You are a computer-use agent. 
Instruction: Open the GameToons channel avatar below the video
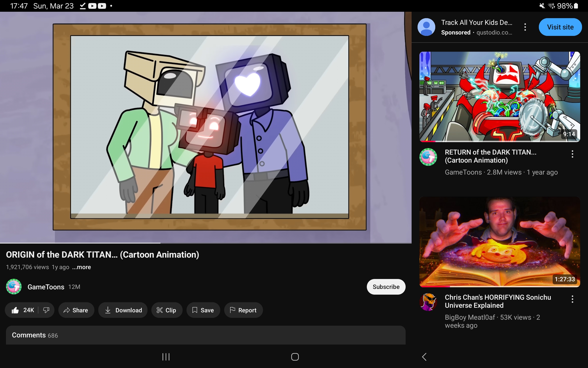click(x=14, y=287)
